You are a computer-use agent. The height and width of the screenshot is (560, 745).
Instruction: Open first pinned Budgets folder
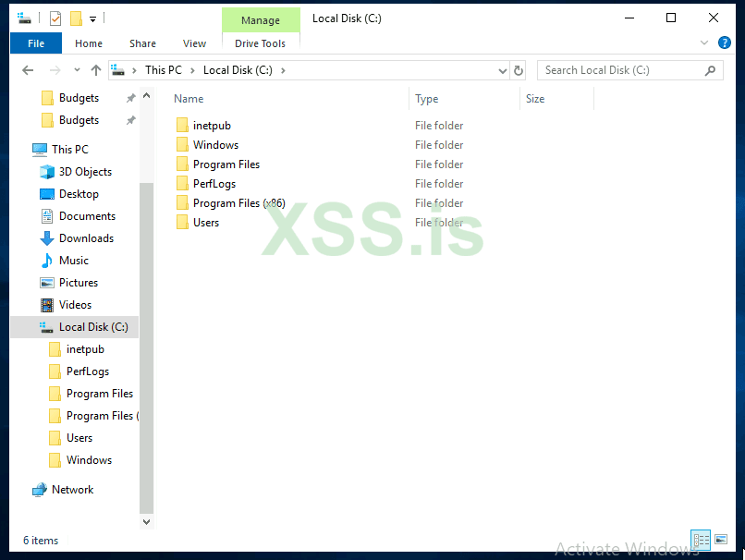[x=79, y=98]
